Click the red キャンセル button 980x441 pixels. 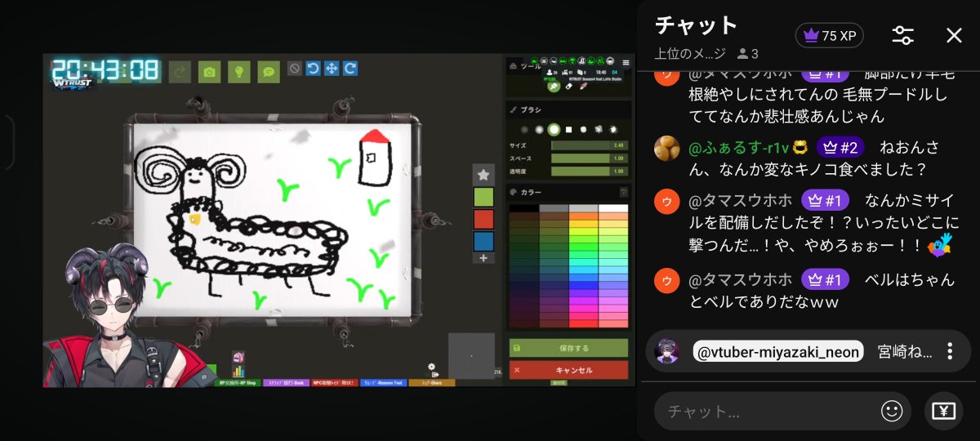tap(568, 370)
